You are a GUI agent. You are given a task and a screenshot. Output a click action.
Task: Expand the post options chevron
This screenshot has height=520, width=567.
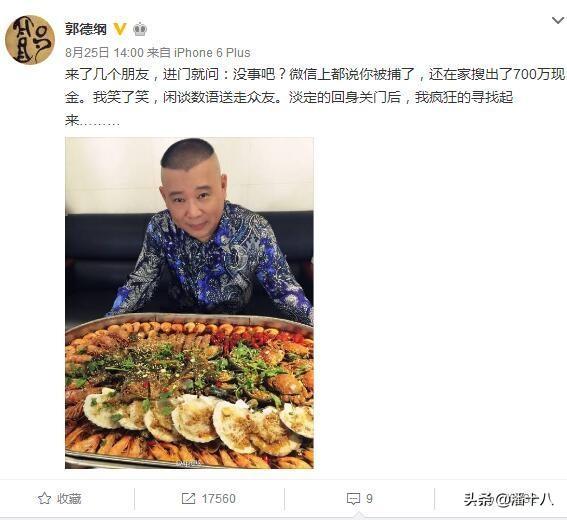558,20
